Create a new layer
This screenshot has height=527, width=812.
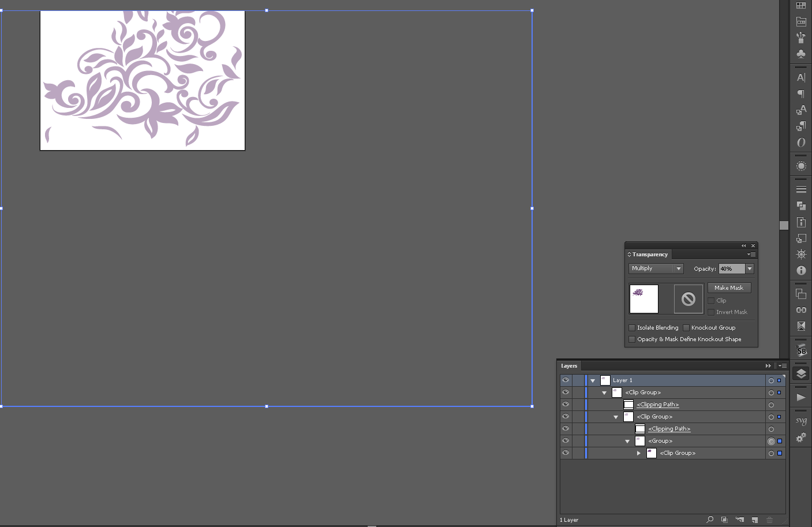754,519
